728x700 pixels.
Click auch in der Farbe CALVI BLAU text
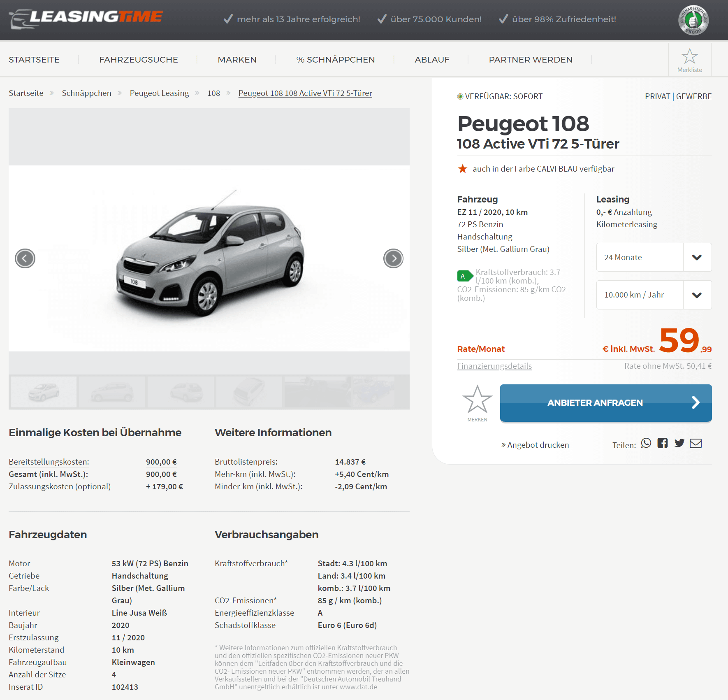543,169
